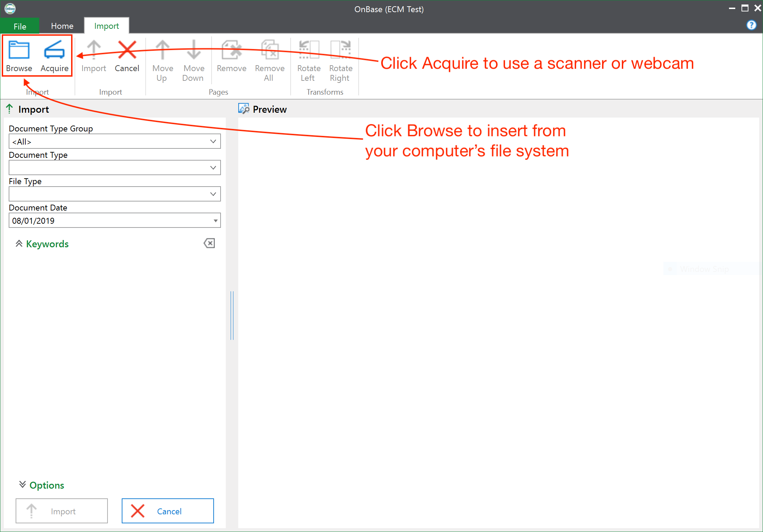Open the File menu tab

click(20, 26)
